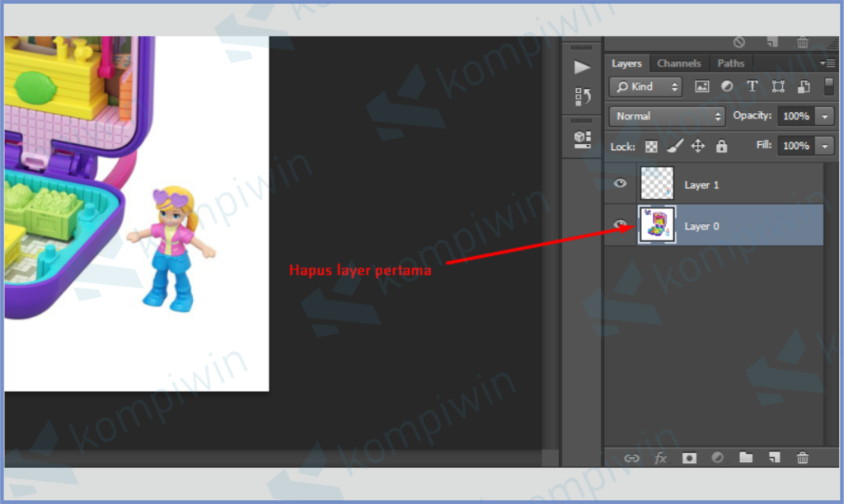Open the Layers panel flyout menu
Viewport: 844px width, 504px height.
pyautogui.click(x=827, y=63)
